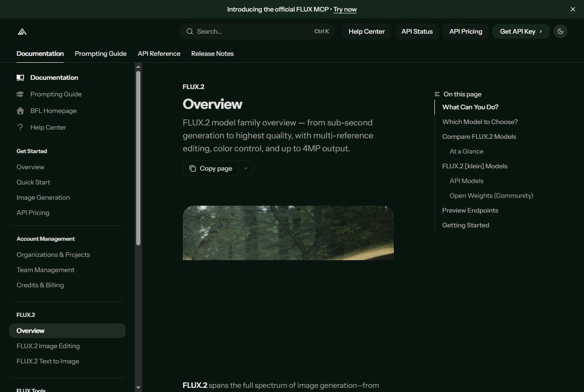This screenshot has height=392, width=584.
Task: Open FLUX.2 Image Editing page
Action: (x=48, y=346)
